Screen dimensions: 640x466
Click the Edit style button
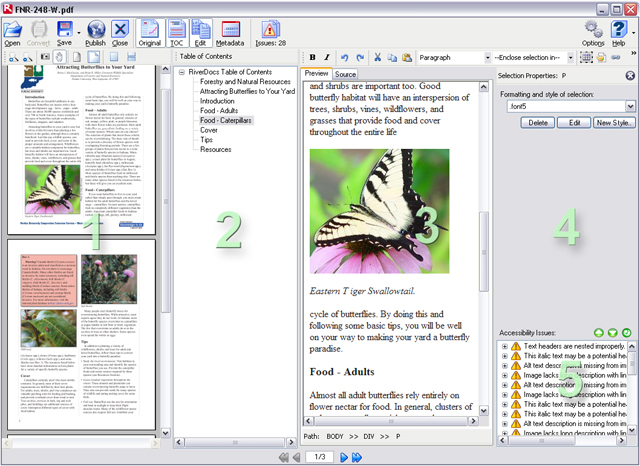[x=574, y=123]
